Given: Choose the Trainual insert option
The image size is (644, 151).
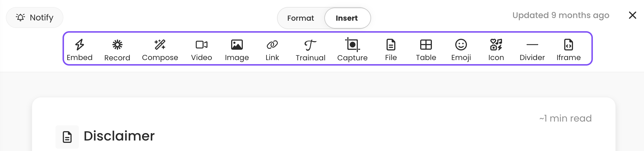Looking at the screenshot, I should (310, 49).
